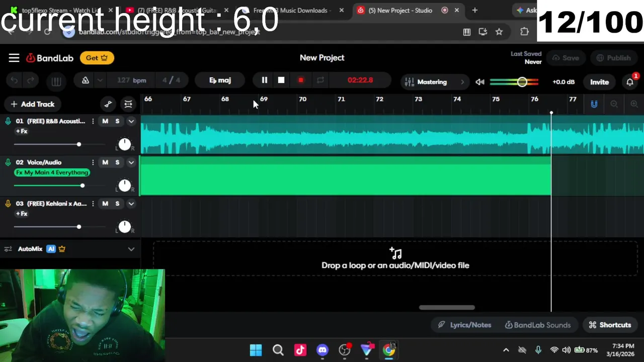Undo the last action
The height and width of the screenshot is (362, 644).
point(14,80)
